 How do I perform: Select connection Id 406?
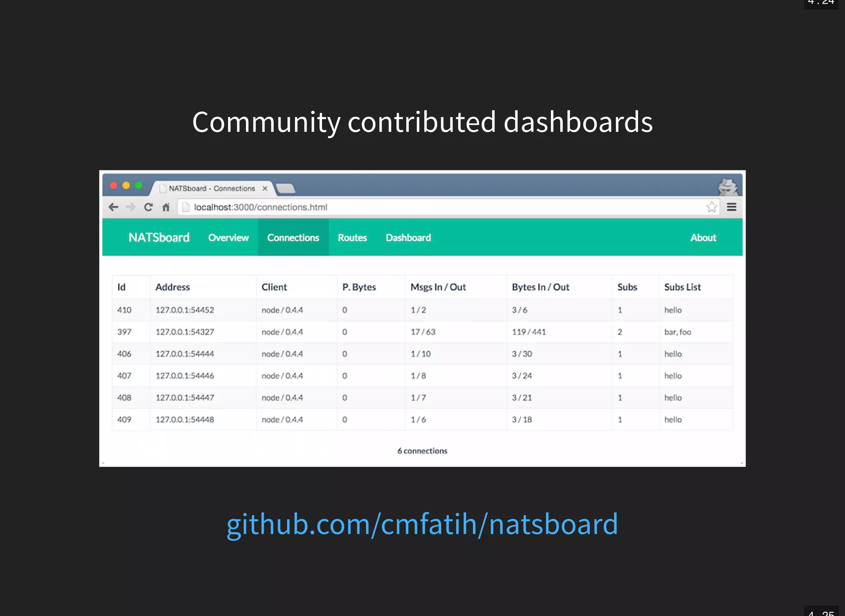[124, 354]
